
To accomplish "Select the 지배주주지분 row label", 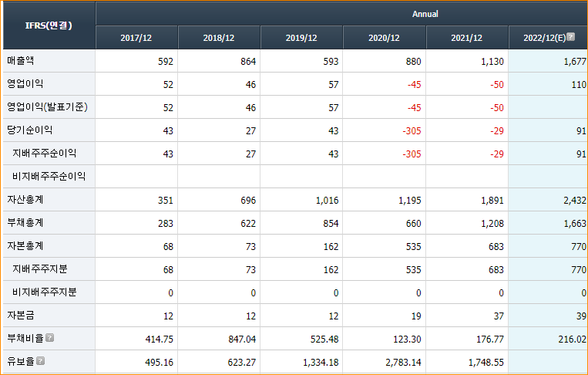I will (40, 269).
